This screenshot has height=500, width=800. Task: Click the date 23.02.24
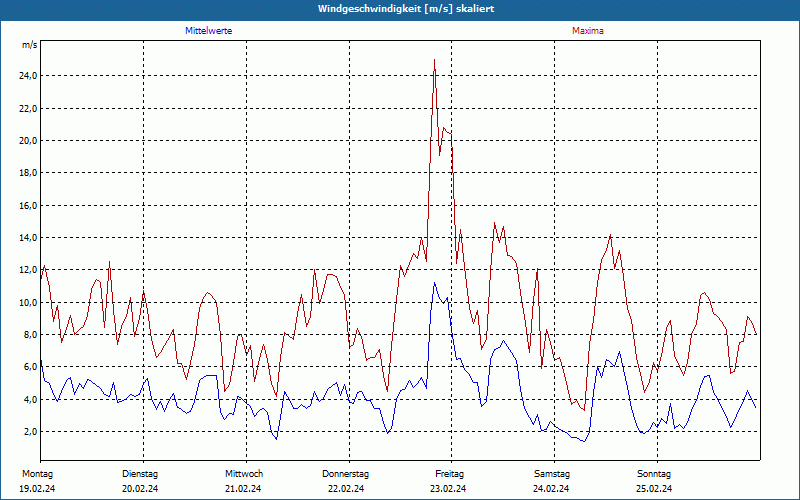pyautogui.click(x=448, y=489)
